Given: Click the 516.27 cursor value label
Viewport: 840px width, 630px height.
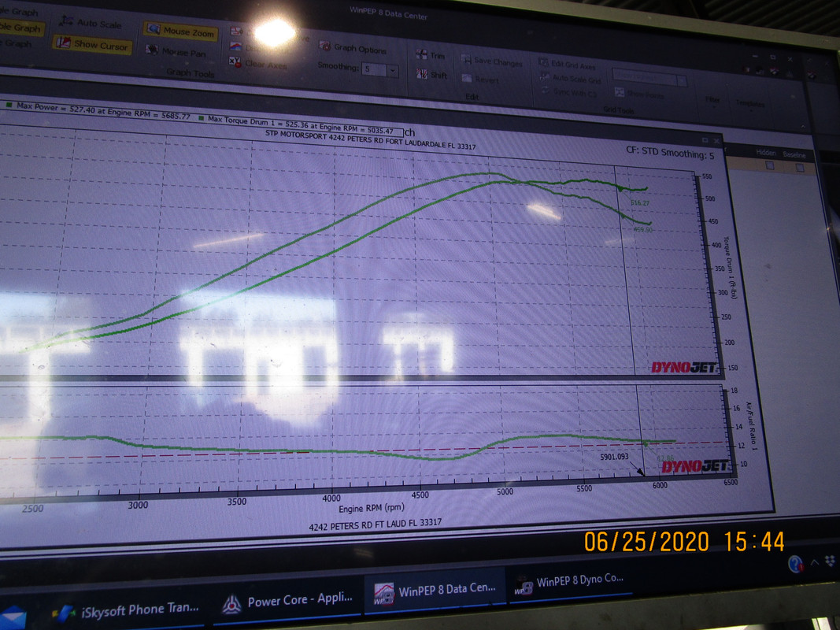Looking at the screenshot, I should (x=640, y=203).
